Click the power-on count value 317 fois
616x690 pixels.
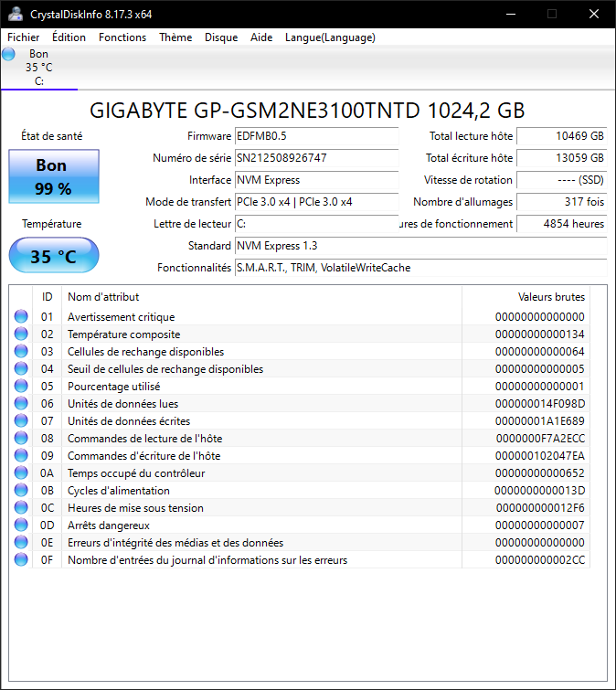pos(562,202)
